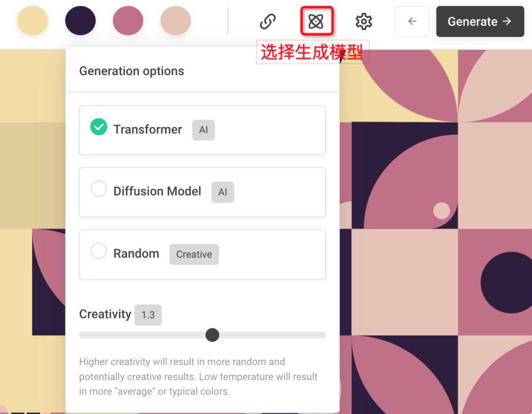Select the Diffusion Model radio button
Viewport: 532px width, 414px height.
point(99,189)
